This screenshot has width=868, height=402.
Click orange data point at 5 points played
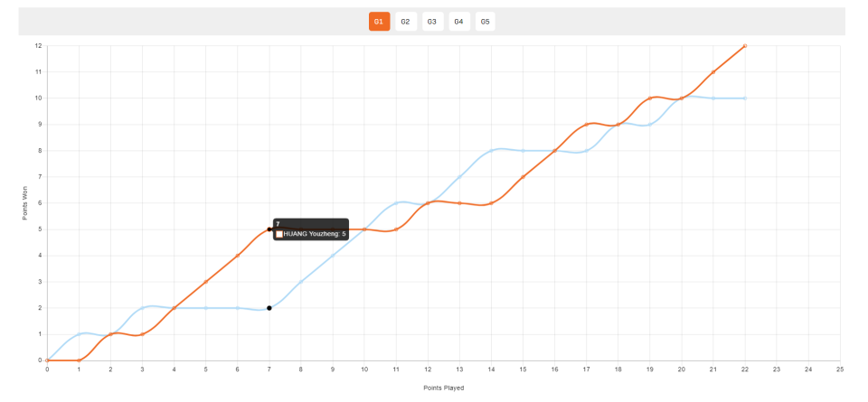(x=206, y=282)
